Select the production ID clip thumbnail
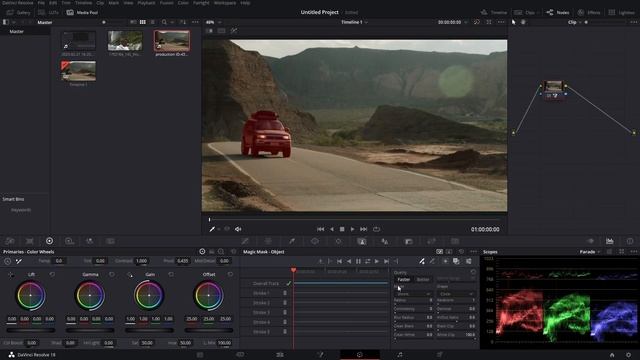The width and height of the screenshot is (640, 360). (x=172, y=41)
